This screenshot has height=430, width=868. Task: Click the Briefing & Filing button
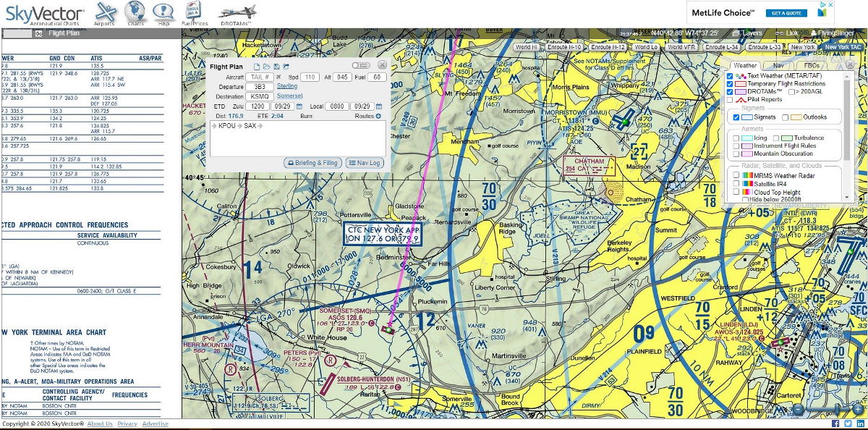(312, 163)
